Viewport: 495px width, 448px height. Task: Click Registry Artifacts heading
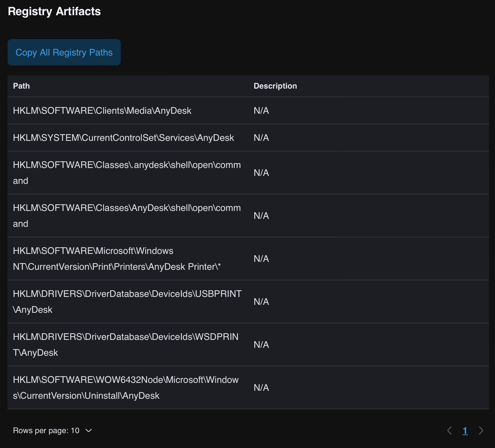click(54, 12)
